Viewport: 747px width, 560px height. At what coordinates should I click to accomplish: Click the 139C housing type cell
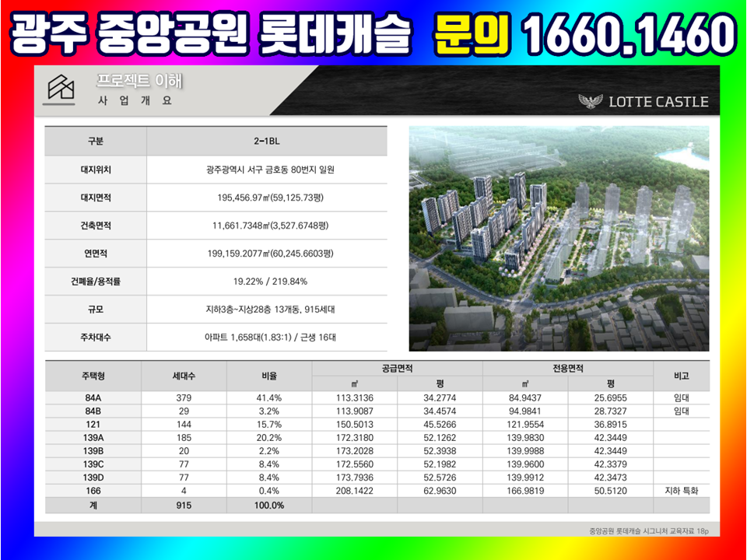(93, 465)
